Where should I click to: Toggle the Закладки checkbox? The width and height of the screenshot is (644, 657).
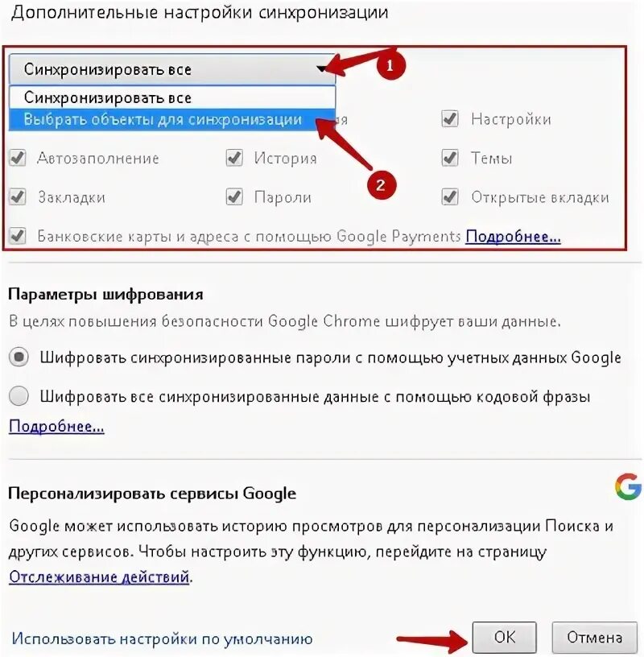point(18,197)
